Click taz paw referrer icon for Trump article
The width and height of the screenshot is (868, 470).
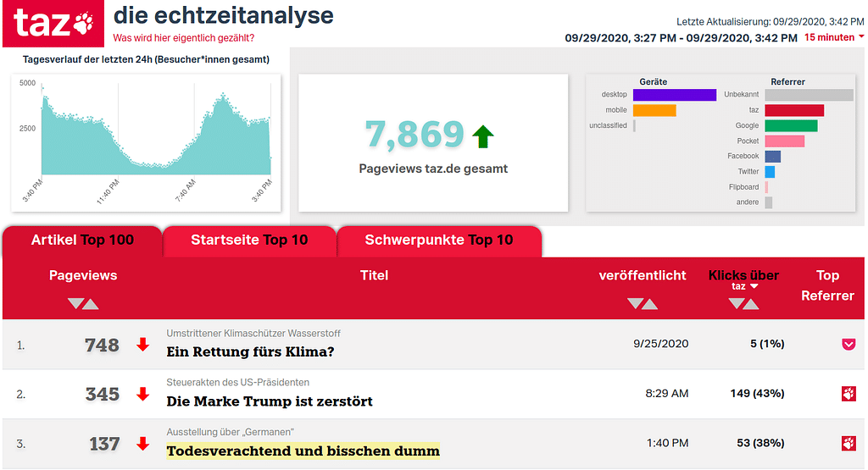(848, 394)
